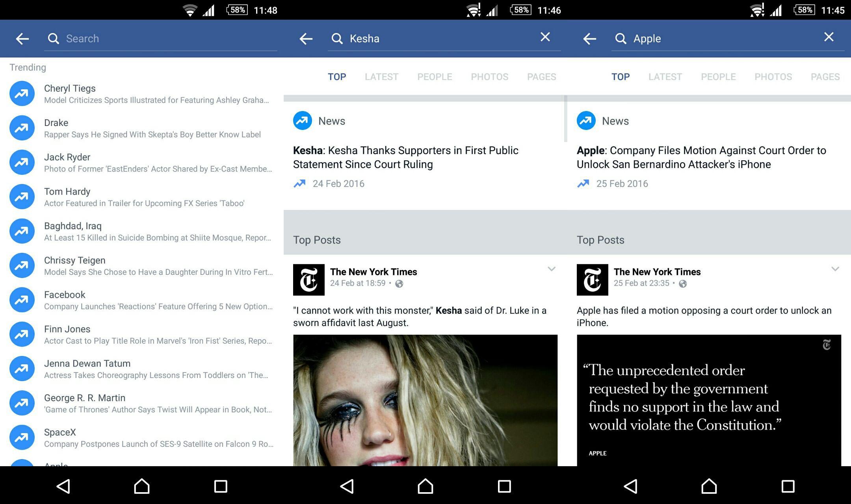Screen dimensions: 851x504
Task: Select TOP tab in Kesha results
Action: (x=337, y=77)
